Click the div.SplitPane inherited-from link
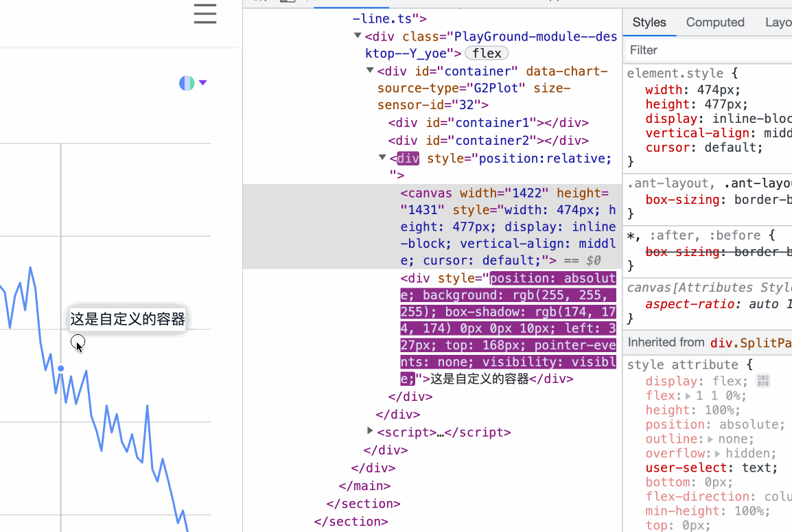The image size is (792, 532). 751,343
